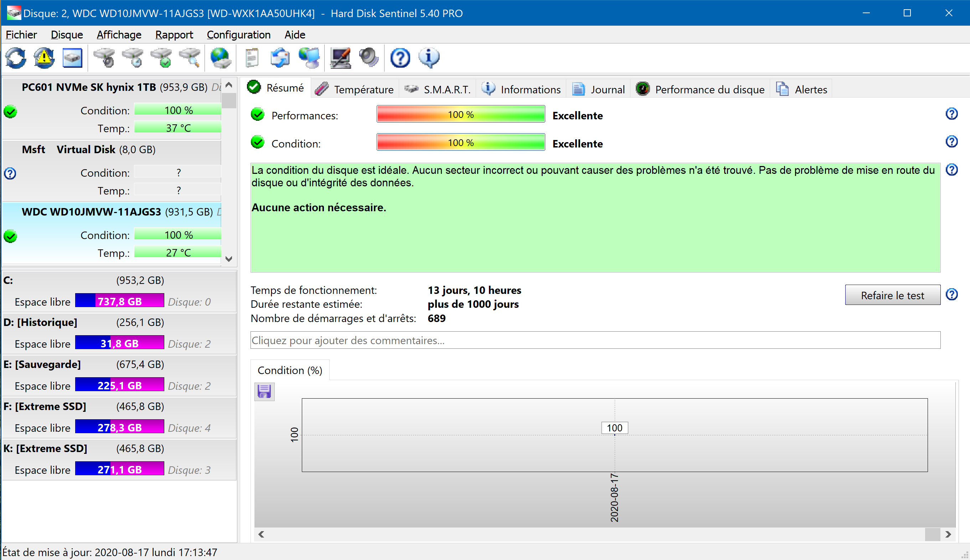Viewport: 970px width, 560px height.
Task: Click the disk in blue frame toolbar icon
Action: [x=72, y=58]
